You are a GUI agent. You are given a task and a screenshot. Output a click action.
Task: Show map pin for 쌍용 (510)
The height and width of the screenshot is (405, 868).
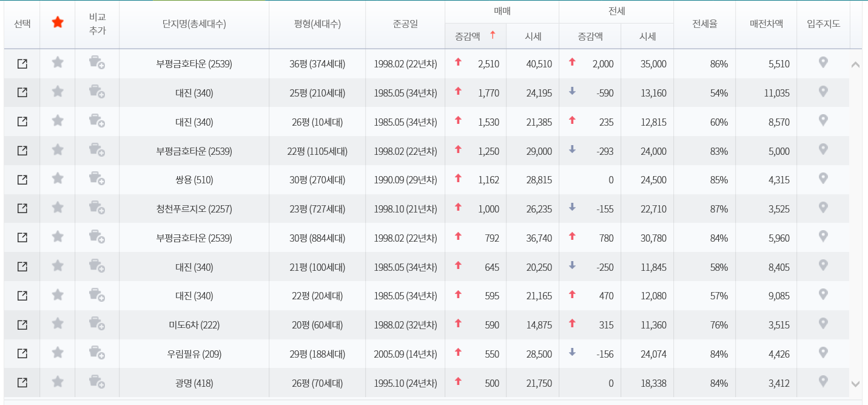point(823,178)
